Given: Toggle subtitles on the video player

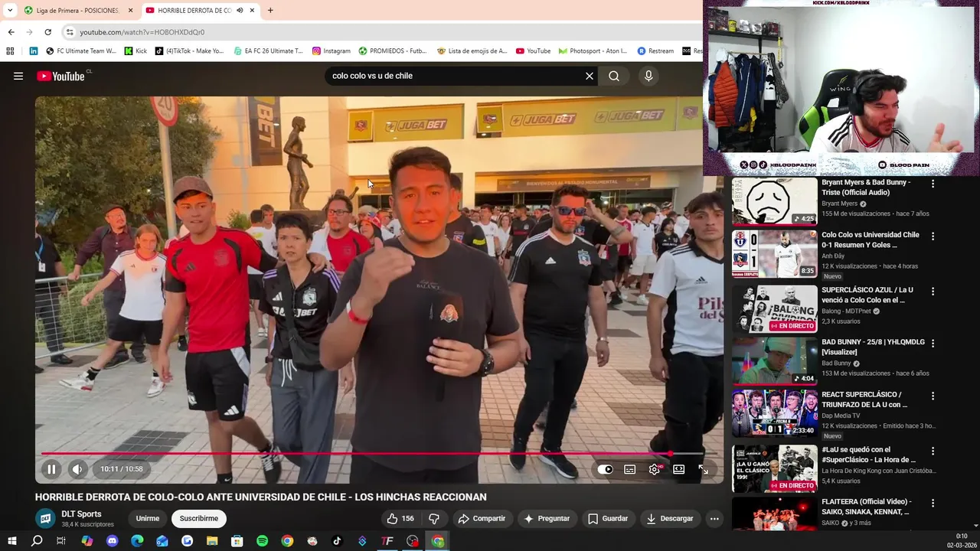Looking at the screenshot, I should (629, 470).
